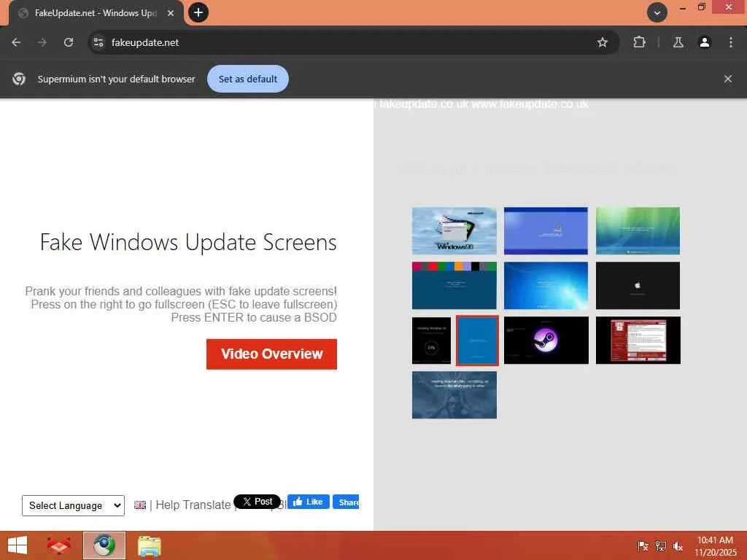Open the red taskbar app icon
The width and height of the screenshot is (747, 560).
click(x=58, y=545)
